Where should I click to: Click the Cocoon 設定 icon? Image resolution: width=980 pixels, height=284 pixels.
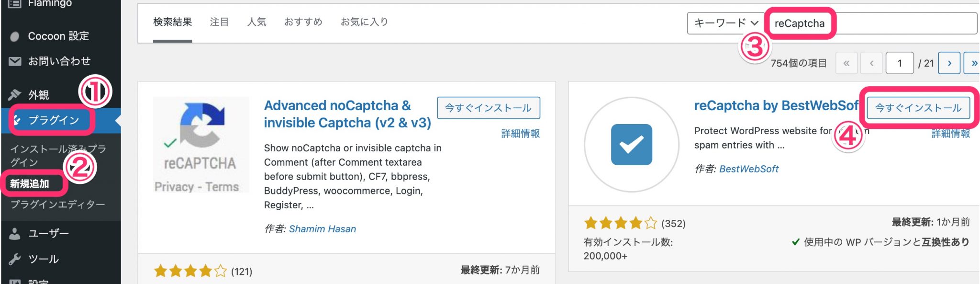point(14,35)
